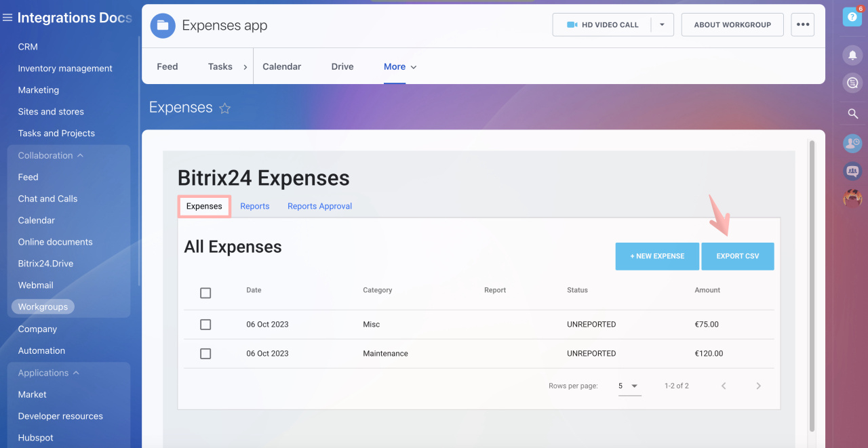This screenshot has height=448, width=868.
Task: Click the Expenses app folder avatar icon
Action: point(163,26)
